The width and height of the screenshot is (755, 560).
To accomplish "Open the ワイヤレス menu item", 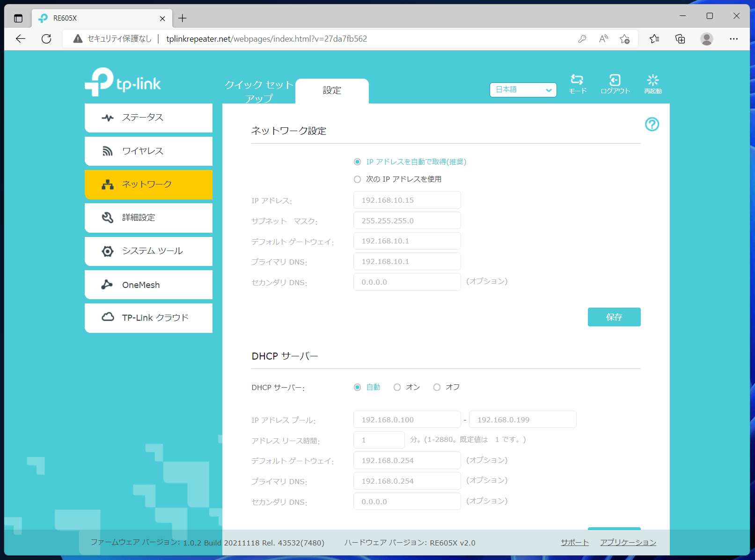I will [x=148, y=151].
